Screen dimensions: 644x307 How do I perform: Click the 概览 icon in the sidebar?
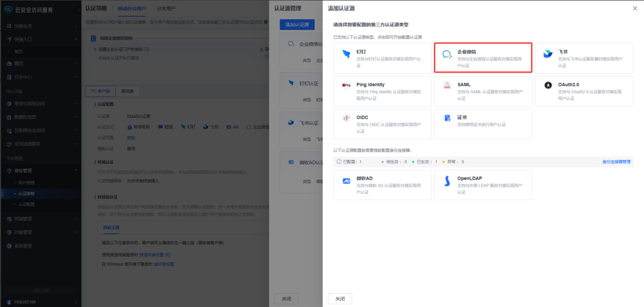[x=9, y=64]
